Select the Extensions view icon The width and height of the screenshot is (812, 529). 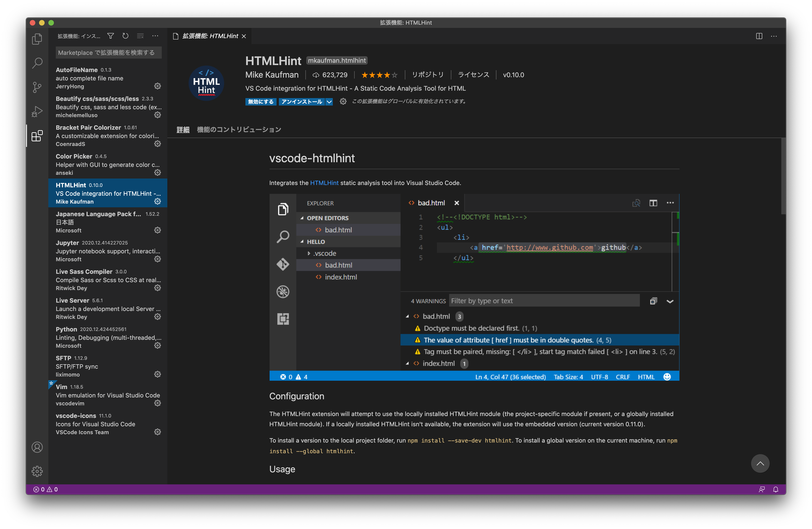37,136
